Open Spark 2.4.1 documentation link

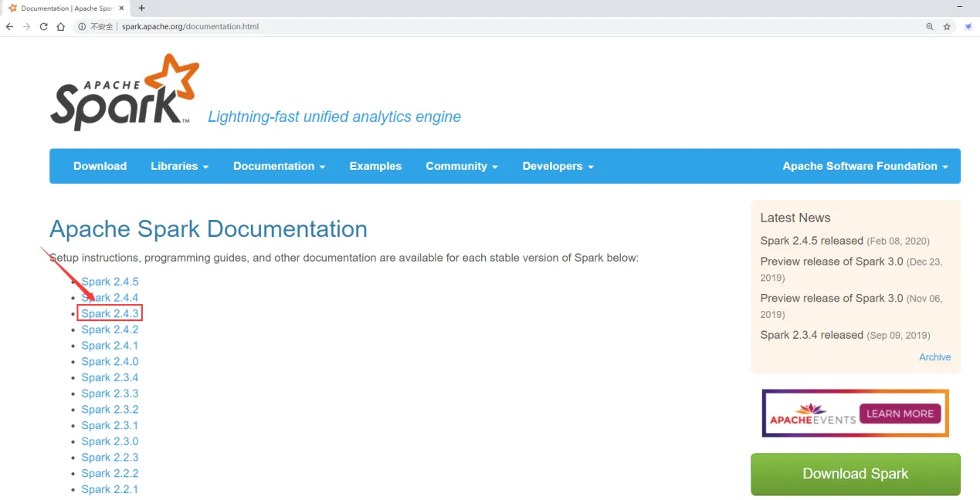pyautogui.click(x=110, y=346)
